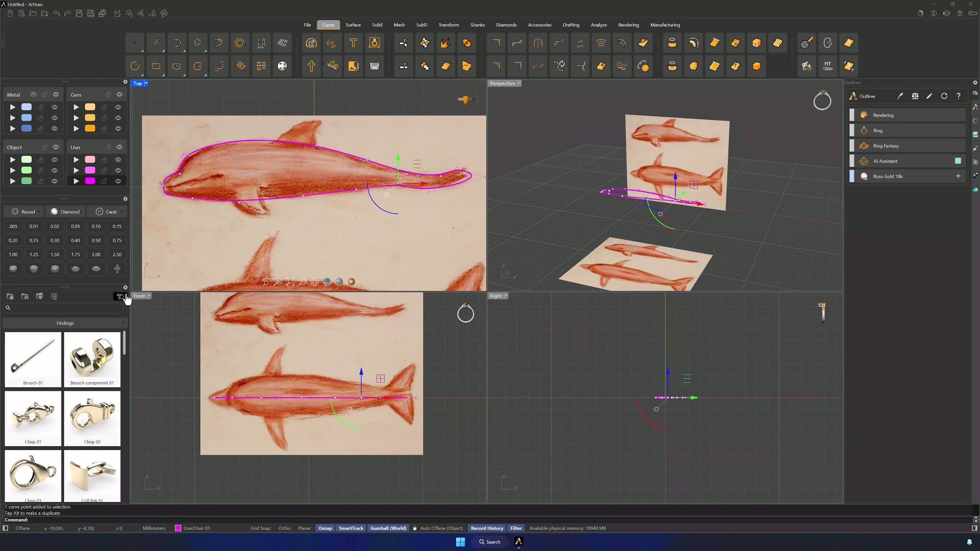
Task: Click the Outliner help question mark
Action: 958,96
